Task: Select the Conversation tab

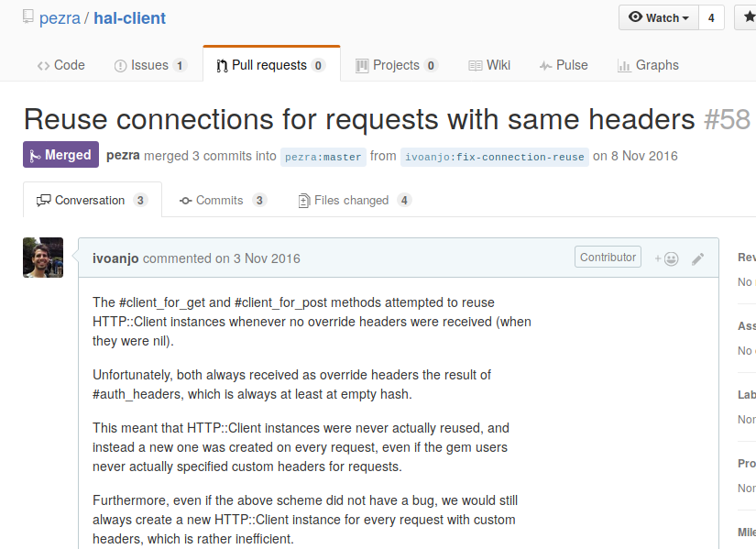Action: click(92, 200)
